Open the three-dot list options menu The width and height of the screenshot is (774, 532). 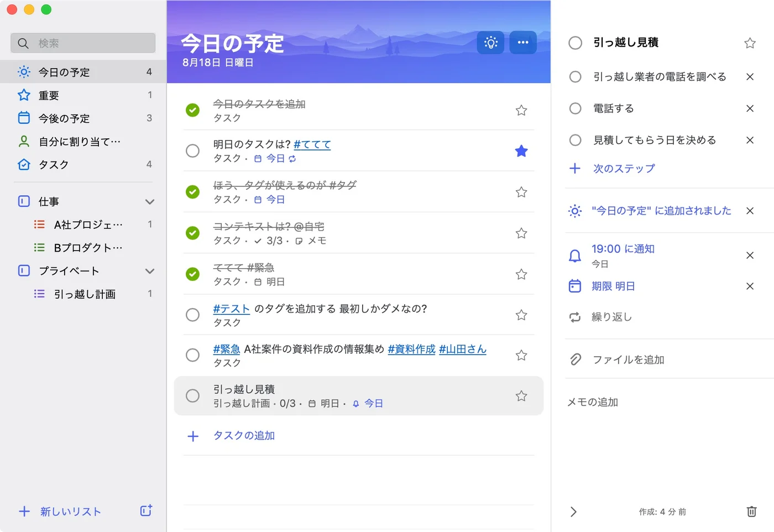[523, 43]
